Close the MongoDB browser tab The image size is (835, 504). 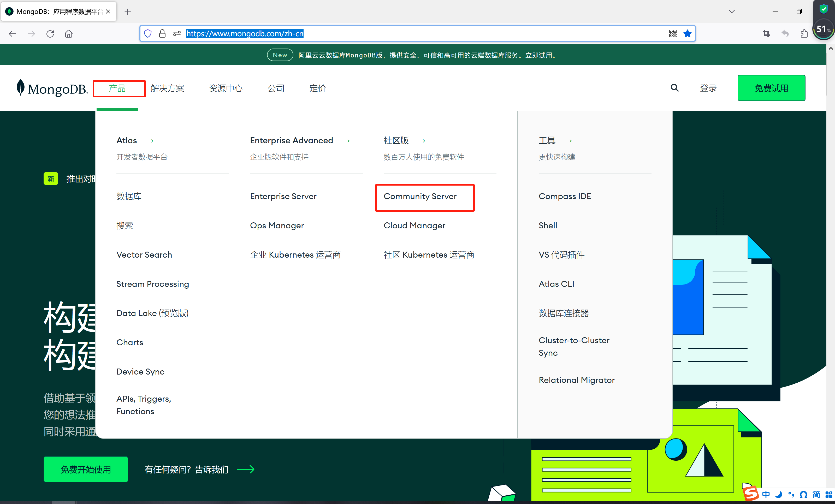click(108, 11)
